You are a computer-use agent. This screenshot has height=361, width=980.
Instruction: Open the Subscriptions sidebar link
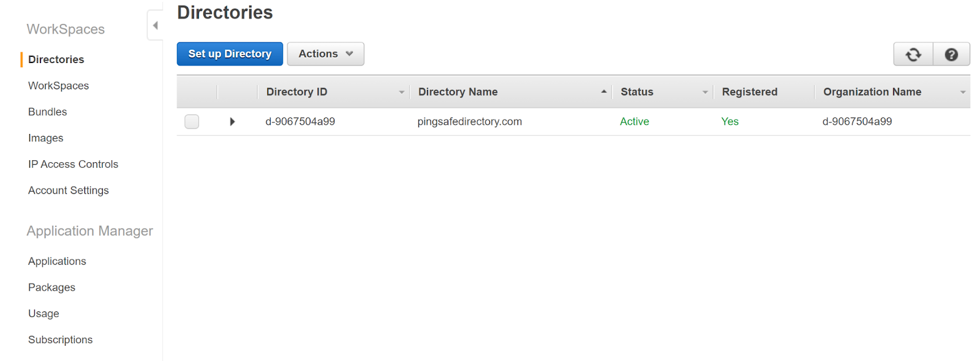pyautogui.click(x=60, y=340)
